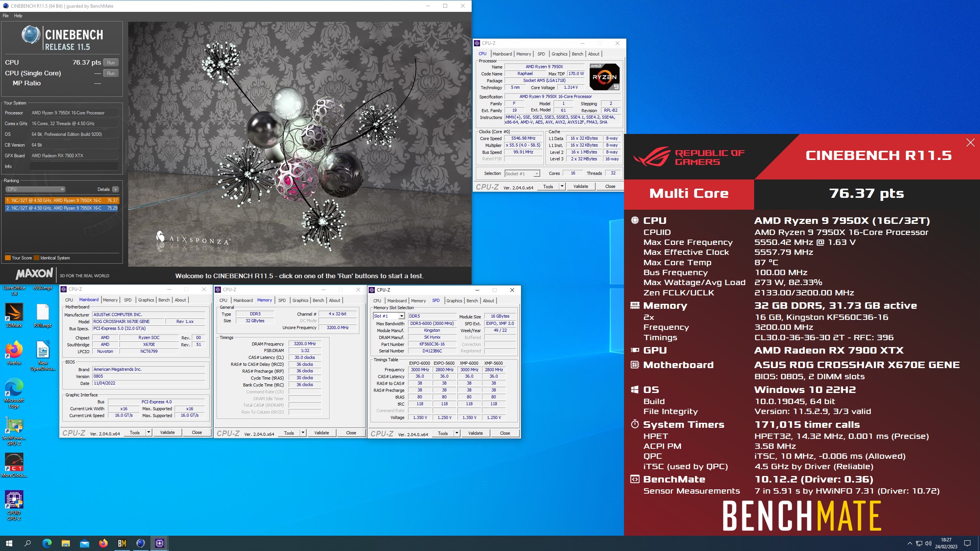Screen dimensions: 980x551
Task: Open Memory tab in SPD CPU-Z window
Action: tap(418, 301)
